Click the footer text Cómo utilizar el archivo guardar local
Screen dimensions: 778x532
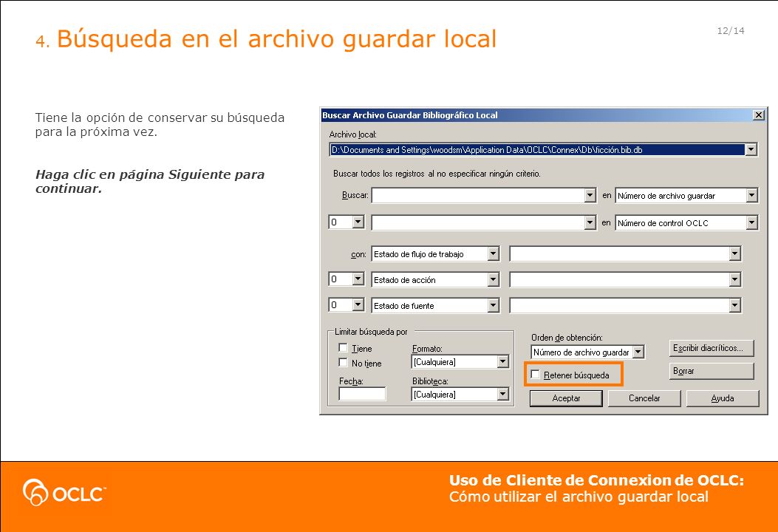pyautogui.click(x=579, y=497)
